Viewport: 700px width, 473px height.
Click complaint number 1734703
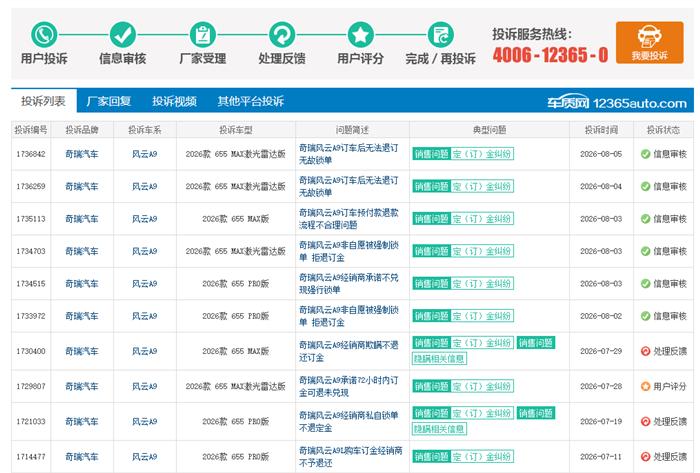pyautogui.click(x=31, y=251)
